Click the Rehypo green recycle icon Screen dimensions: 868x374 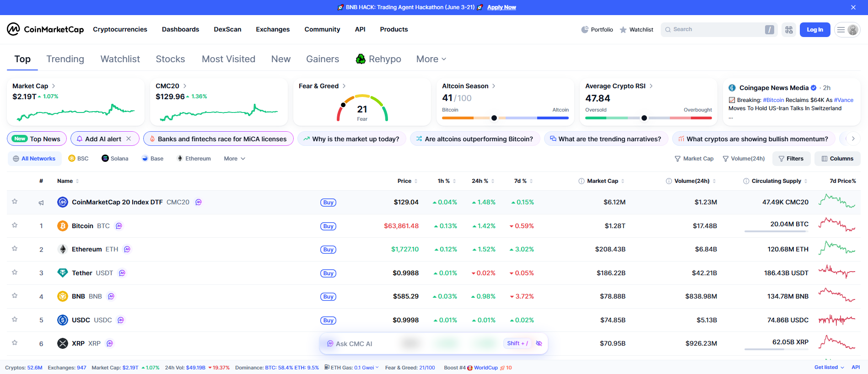click(361, 59)
